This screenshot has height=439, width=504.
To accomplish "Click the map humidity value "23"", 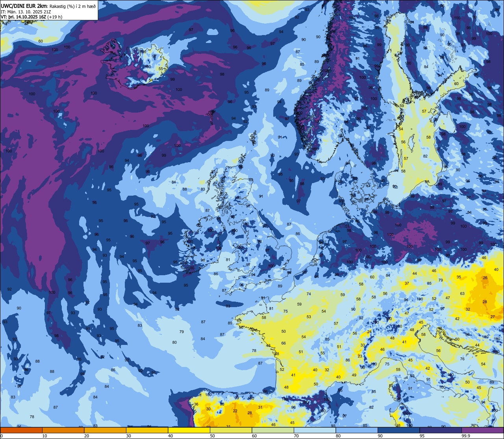I will tap(360, 356).
